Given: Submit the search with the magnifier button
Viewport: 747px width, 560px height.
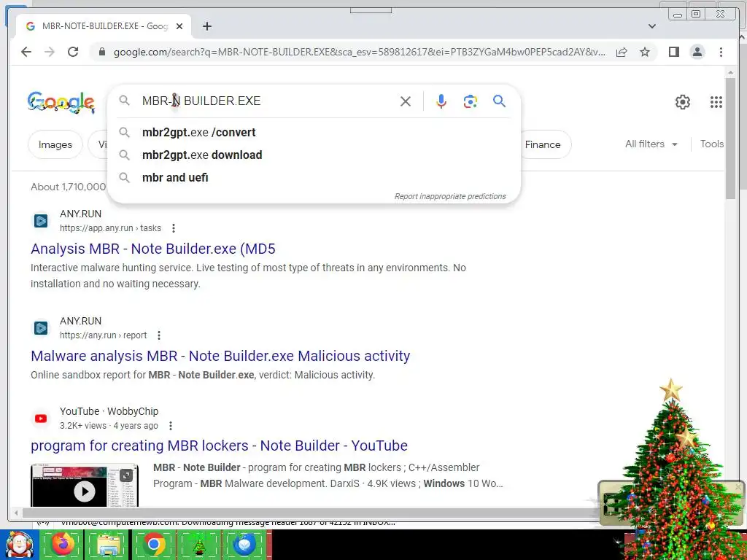Looking at the screenshot, I should [499, 101].
